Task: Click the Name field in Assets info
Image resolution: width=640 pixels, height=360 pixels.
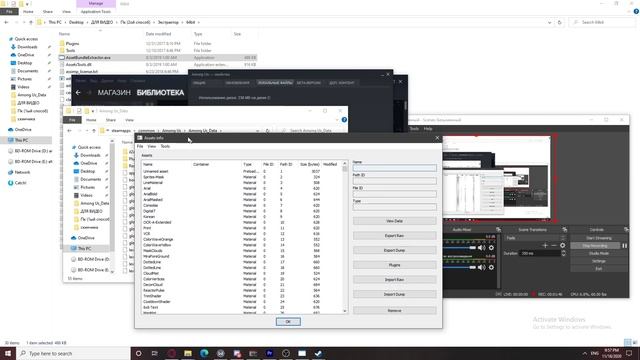Action: click(394, 168)
